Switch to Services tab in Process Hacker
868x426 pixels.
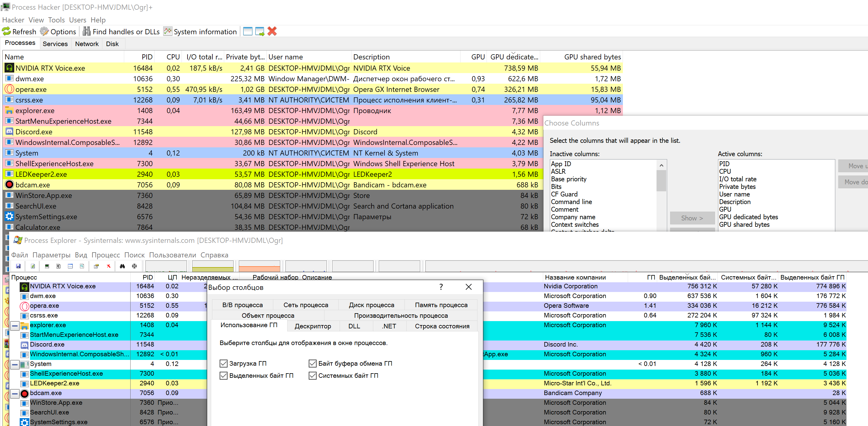55,44
